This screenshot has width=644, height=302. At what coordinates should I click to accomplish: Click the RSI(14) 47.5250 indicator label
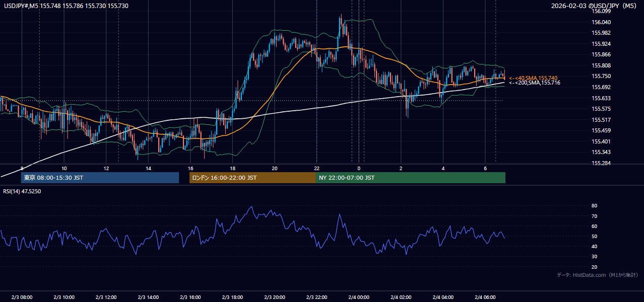click(22, 191)
